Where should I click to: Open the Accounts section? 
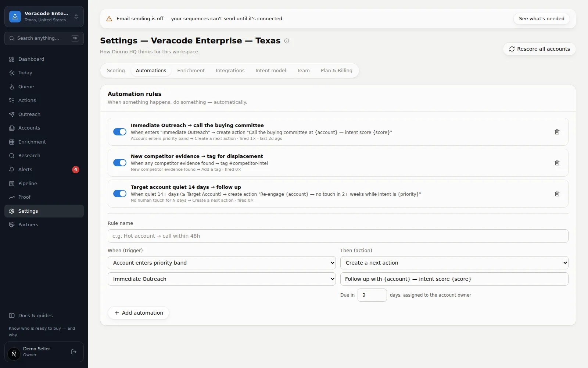coord(44,128)
